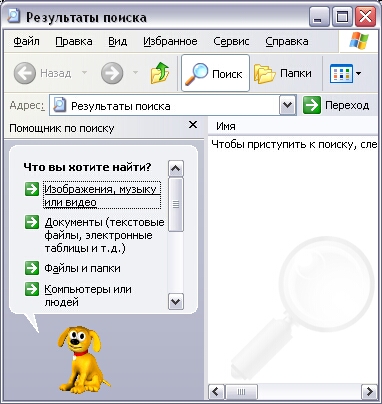Viewport: 382px width, 404px height.
Task: Click the Имя column header
Action: [226, 126]
